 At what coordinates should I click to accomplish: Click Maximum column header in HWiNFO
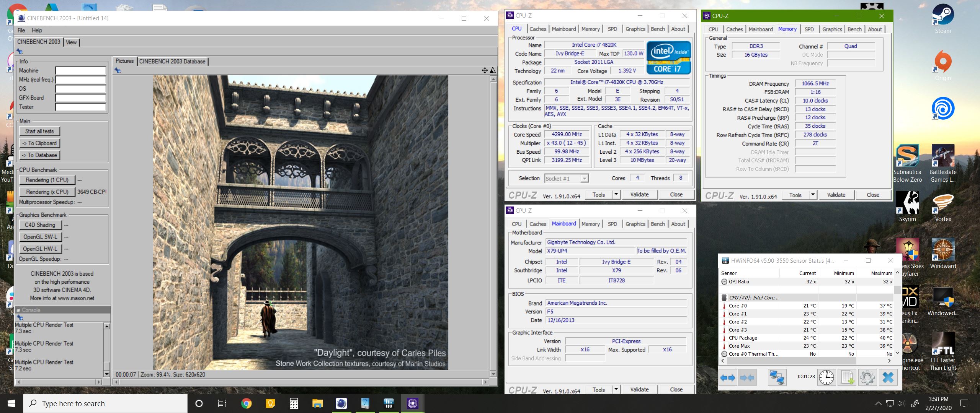[875, 273]
